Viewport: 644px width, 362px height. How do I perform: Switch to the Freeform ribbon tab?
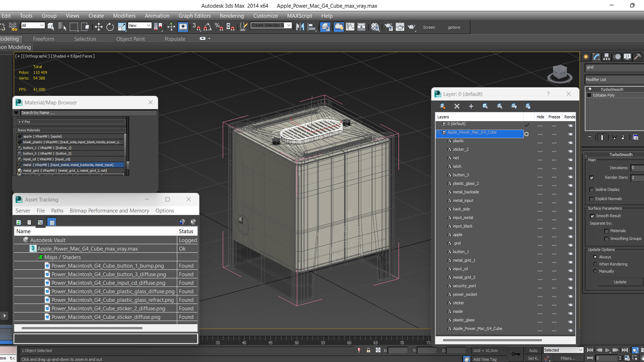(44, 39)
